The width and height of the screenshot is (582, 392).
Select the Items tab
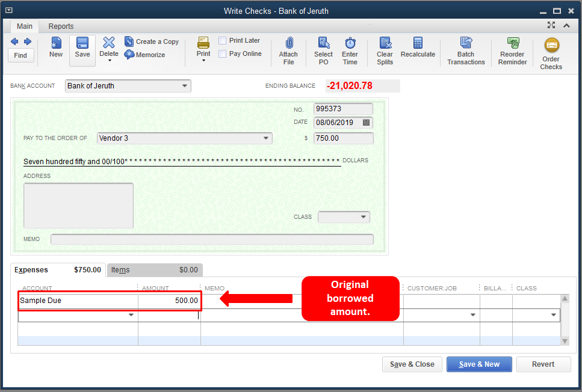(x=155, y=270)
